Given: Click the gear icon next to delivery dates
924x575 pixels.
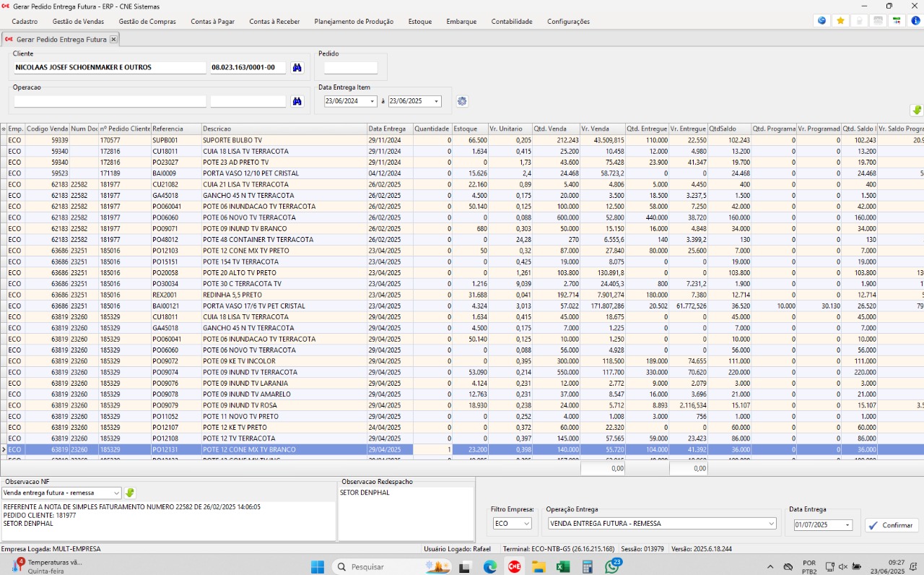Looking at the screenshot, I should tap(462, 102).
